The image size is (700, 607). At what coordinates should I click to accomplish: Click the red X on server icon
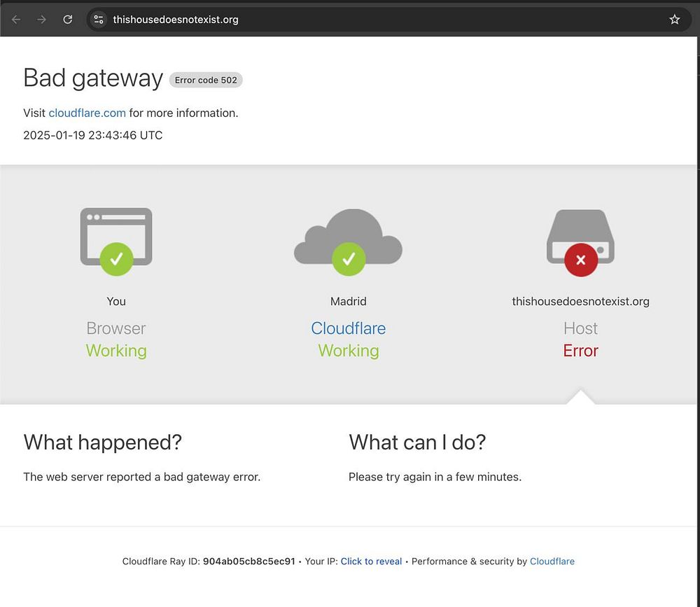click(581, 260)
